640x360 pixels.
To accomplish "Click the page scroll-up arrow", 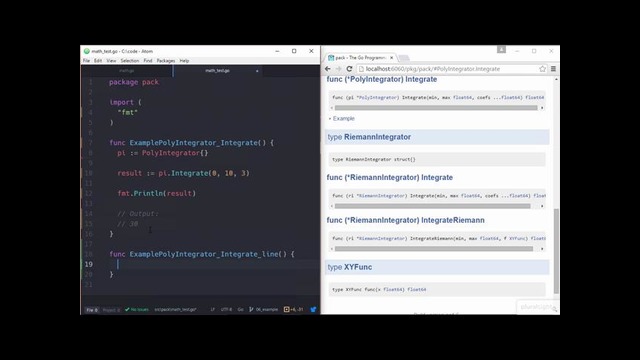I will point(556,79).
